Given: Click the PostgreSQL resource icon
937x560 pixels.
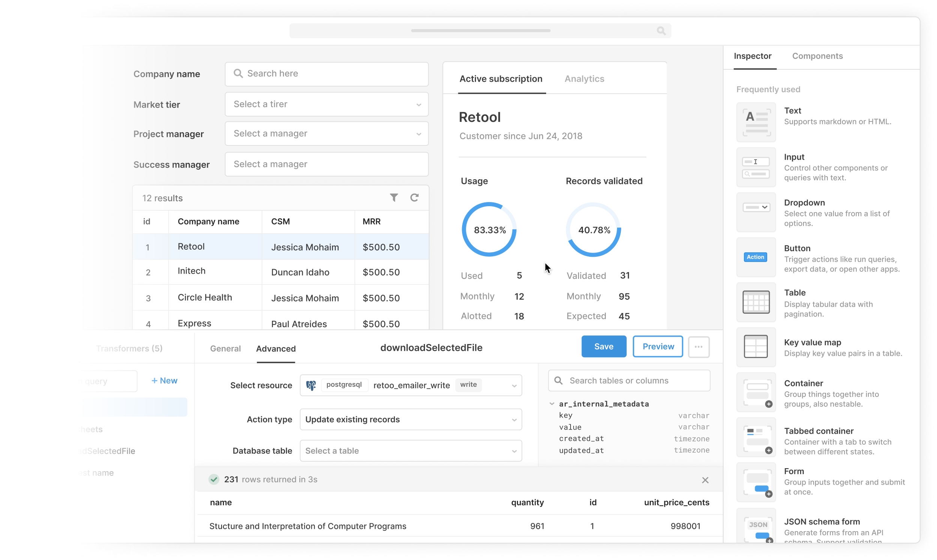Looking at the screenshot, I should coord(311,385).
